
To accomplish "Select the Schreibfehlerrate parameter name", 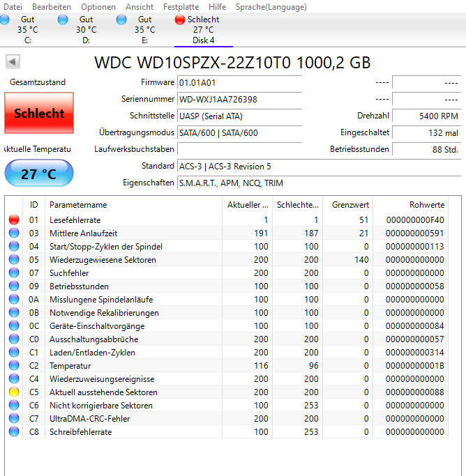I will point(80,432).
